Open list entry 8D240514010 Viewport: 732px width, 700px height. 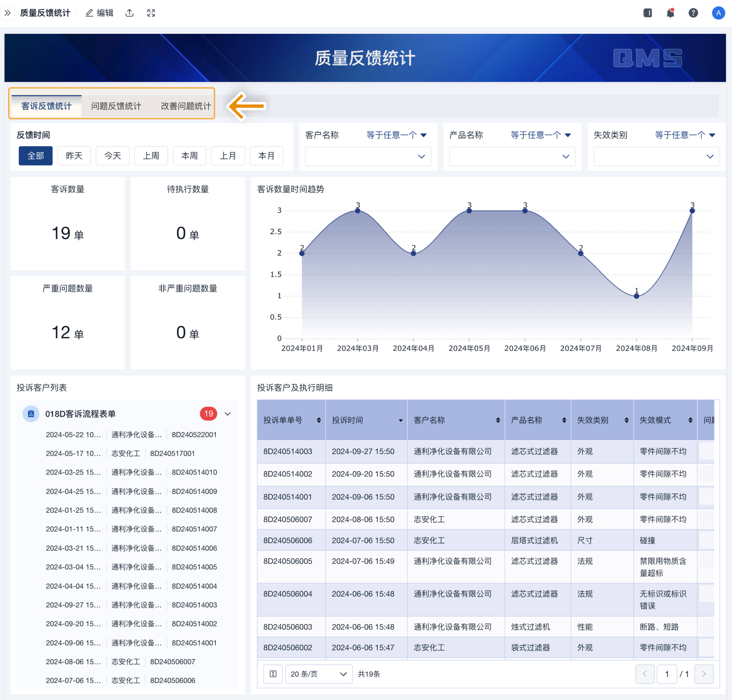131,472
